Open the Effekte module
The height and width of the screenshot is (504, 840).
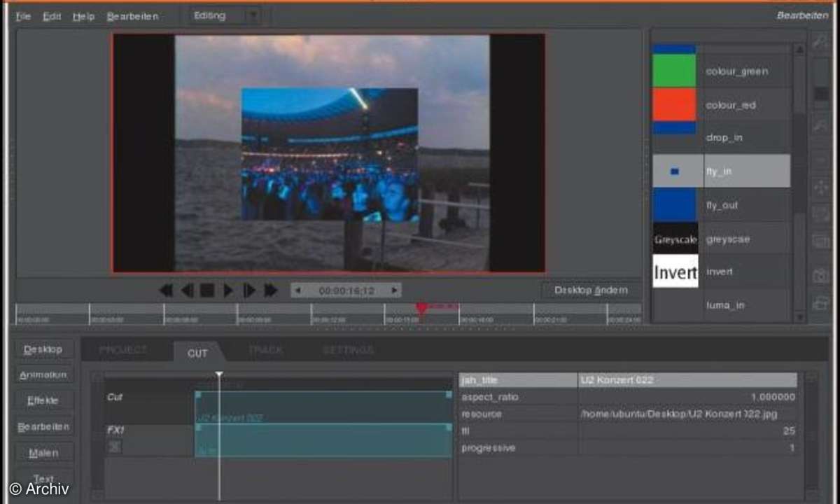tap(43, 400)
